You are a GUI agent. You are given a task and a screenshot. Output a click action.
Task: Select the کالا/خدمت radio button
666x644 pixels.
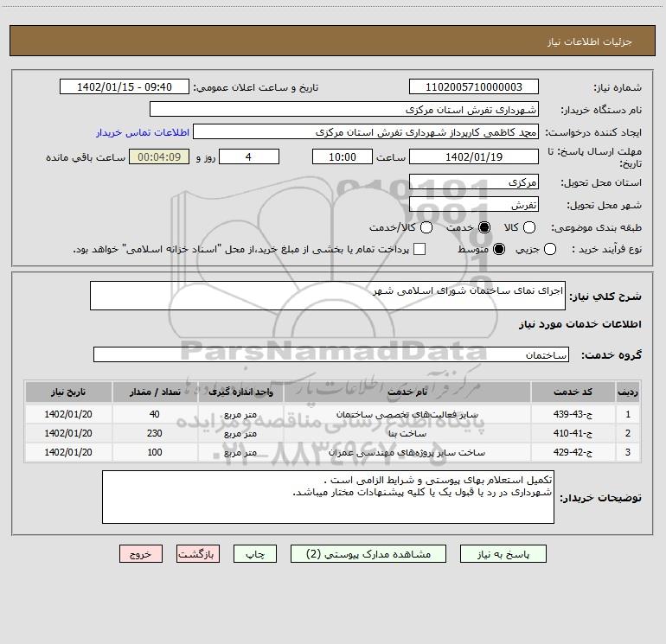(426, 227)
